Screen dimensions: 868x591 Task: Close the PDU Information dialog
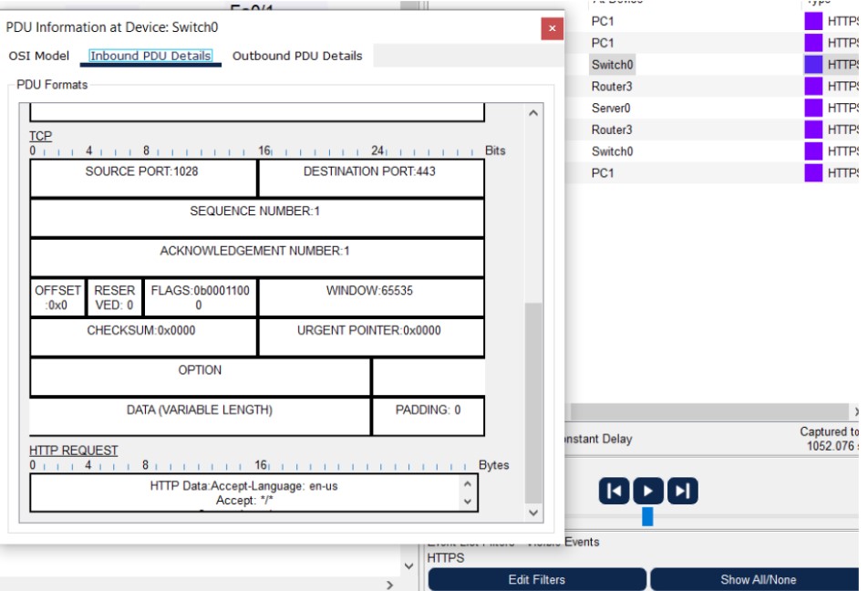click(x=552, y=29)
